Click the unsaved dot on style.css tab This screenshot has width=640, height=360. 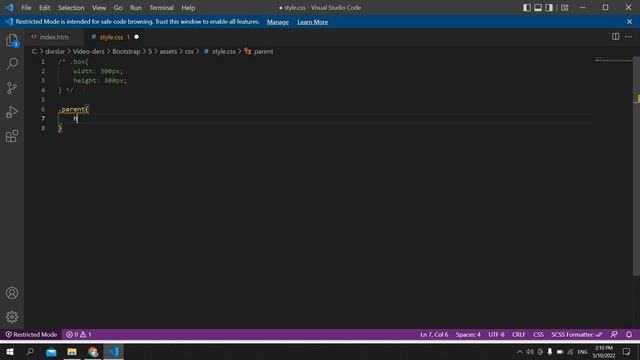136,37
